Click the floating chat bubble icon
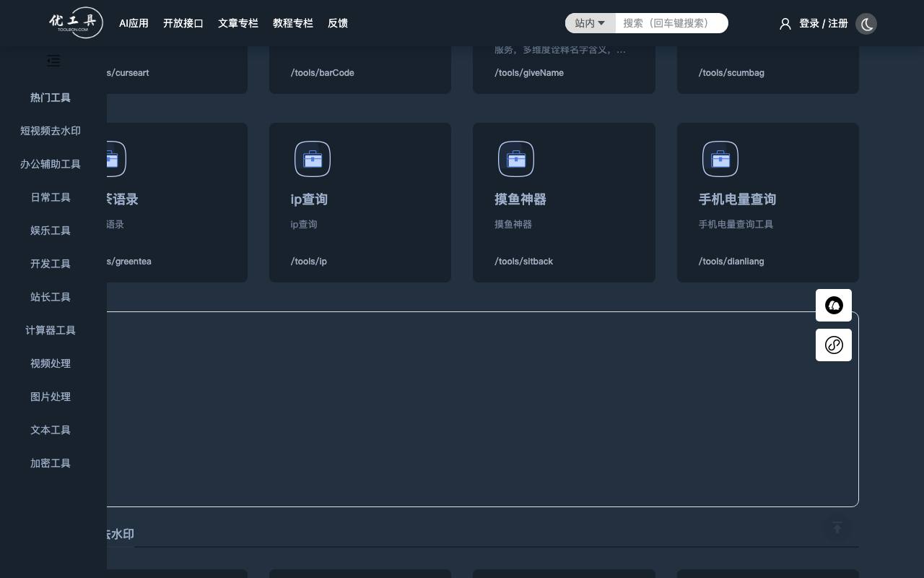Viewport: 924px width, 578px height. pyautogui.click(x=834, y=305)
